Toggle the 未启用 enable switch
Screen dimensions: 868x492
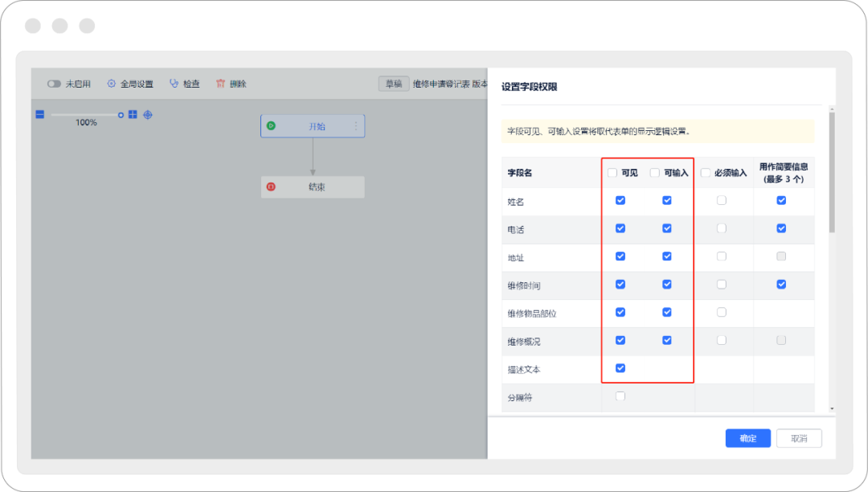[x=54, y=84]
